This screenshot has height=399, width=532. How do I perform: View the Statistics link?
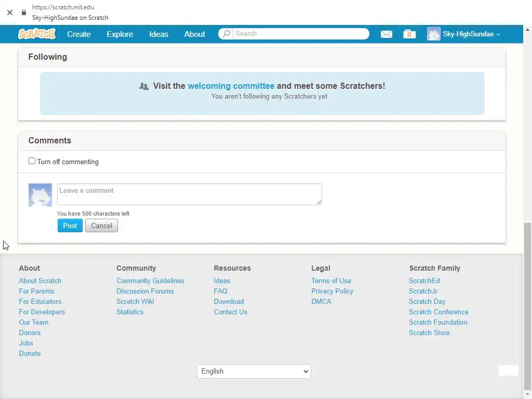129,312
